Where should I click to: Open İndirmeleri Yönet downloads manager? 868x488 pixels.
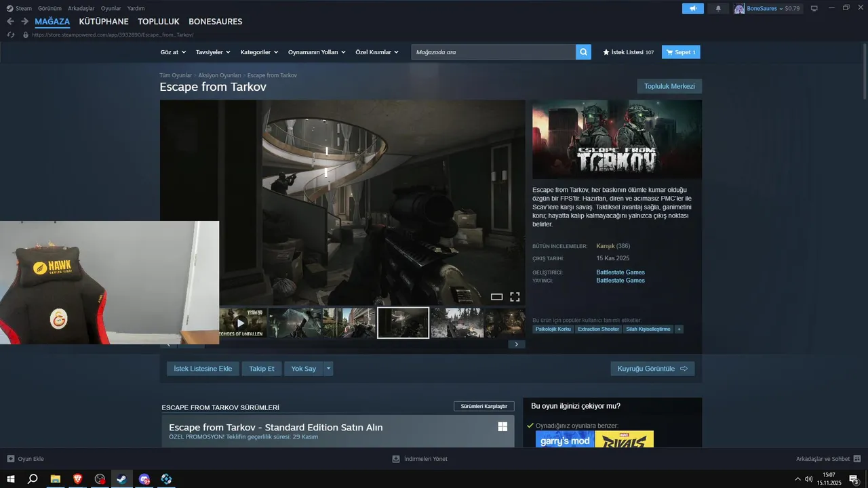(x=420, y=459)
